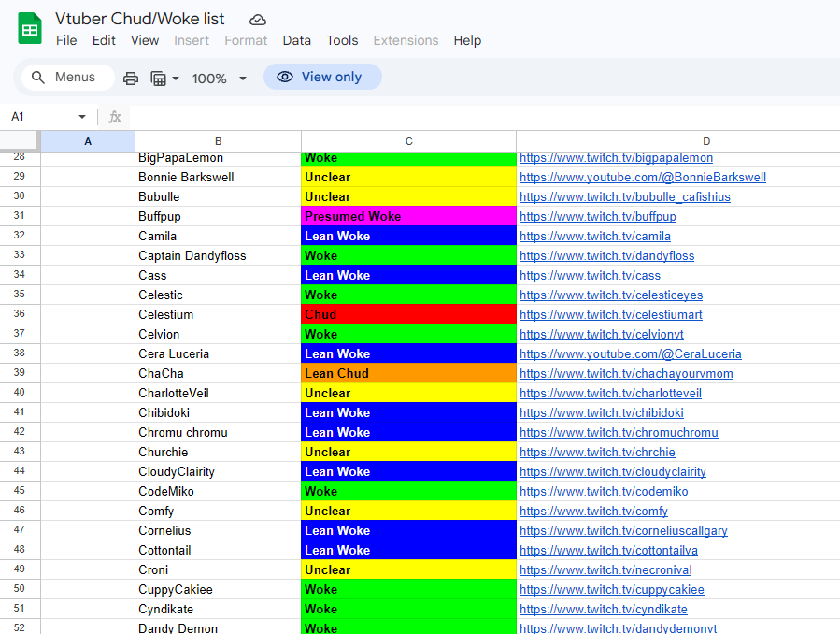840x634 pixels.
Task: Click the View only button
Action: tap(322, 77)
